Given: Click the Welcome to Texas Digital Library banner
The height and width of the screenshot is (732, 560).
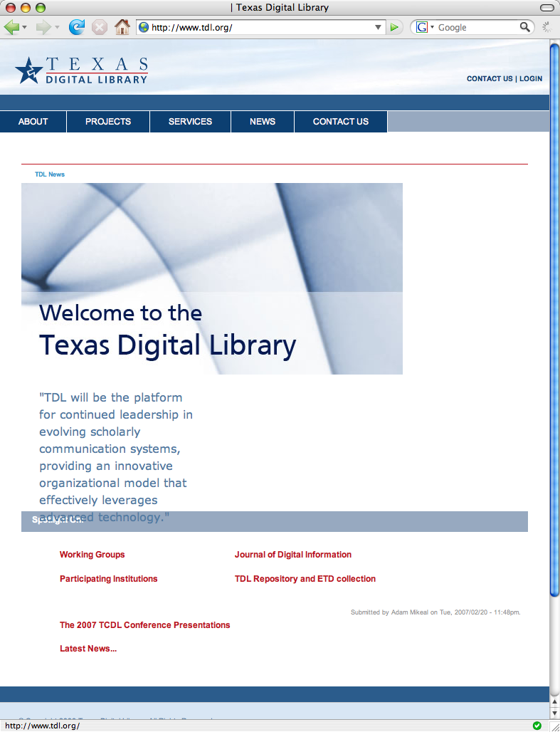Looking at the screenshot, I should pyautogui.click(x=212, y=278).
